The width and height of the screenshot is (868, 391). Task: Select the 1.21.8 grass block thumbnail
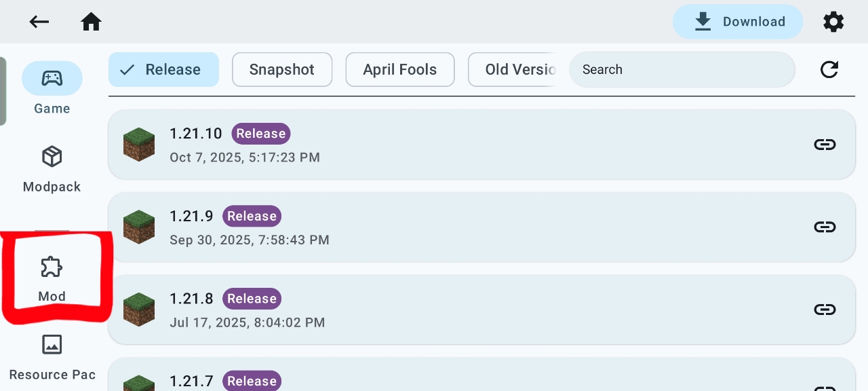pos(139,310)
